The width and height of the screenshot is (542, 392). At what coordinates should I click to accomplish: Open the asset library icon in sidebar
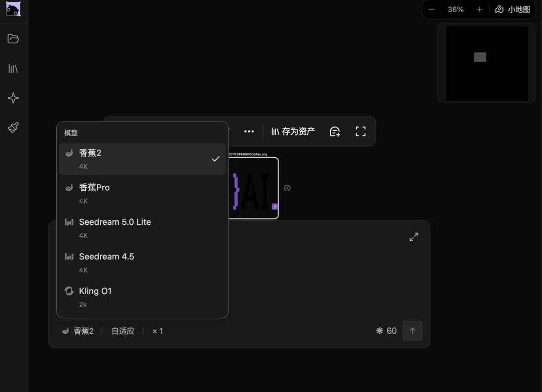pos(13,68)
